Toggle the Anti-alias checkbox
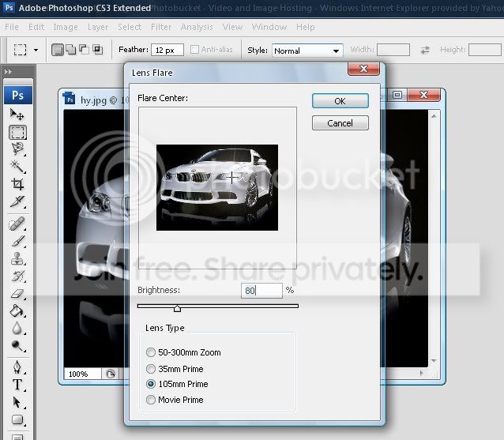Viewport: 504px width, 440px height. coord(194,50)
